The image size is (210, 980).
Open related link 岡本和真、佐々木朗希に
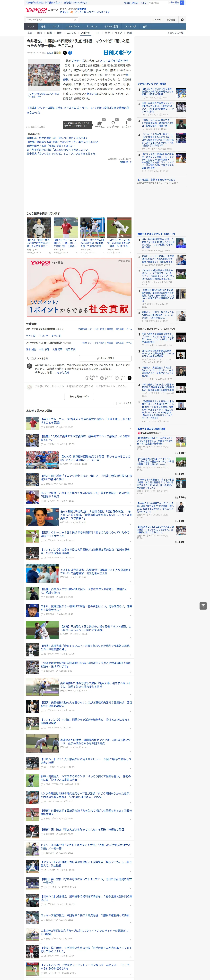coord(56,138)
